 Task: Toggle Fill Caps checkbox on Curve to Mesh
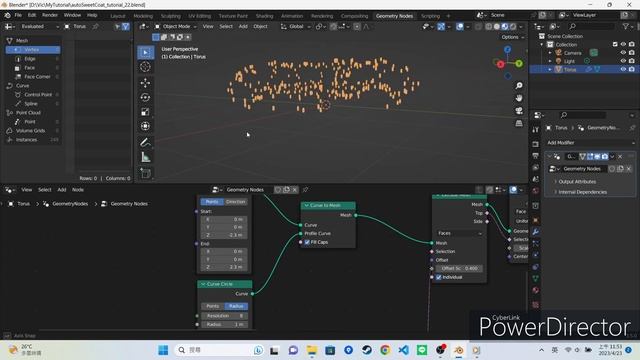click(307, 242)
